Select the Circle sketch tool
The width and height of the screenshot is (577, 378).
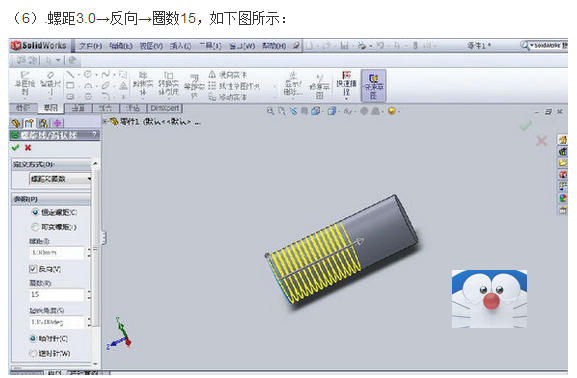coord(88,75)
